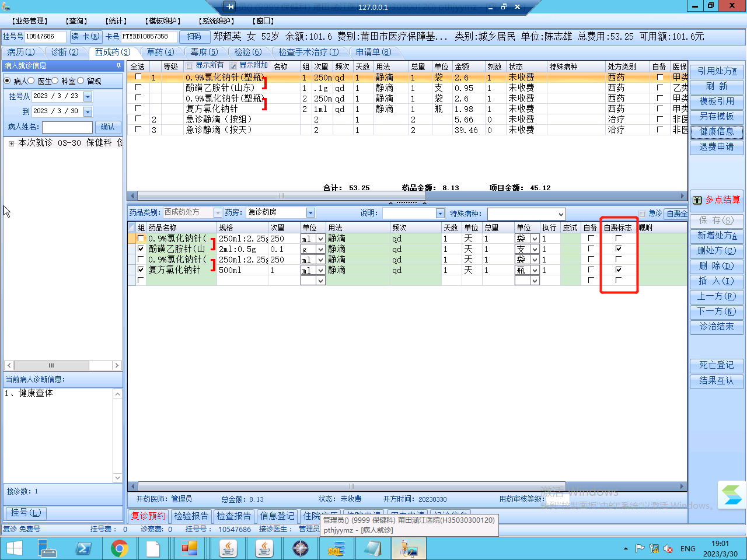Open the 药房 dropdown

[x=310, y=213]
